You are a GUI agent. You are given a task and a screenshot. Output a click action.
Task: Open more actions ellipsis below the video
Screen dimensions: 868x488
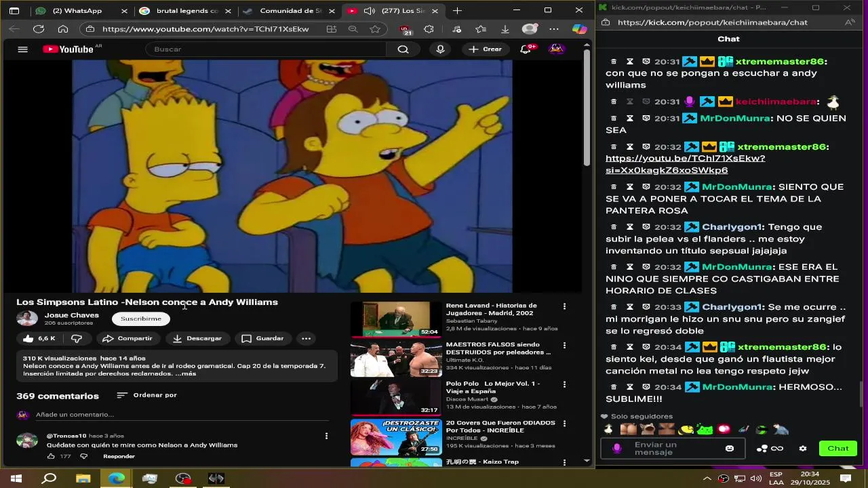[307, 338]
